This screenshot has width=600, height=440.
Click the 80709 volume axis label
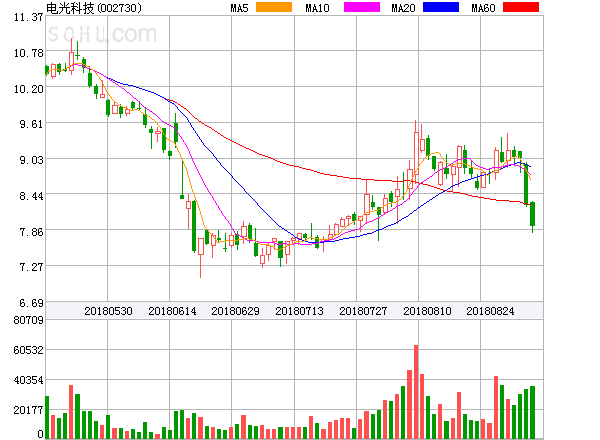(x=29, y=320)
